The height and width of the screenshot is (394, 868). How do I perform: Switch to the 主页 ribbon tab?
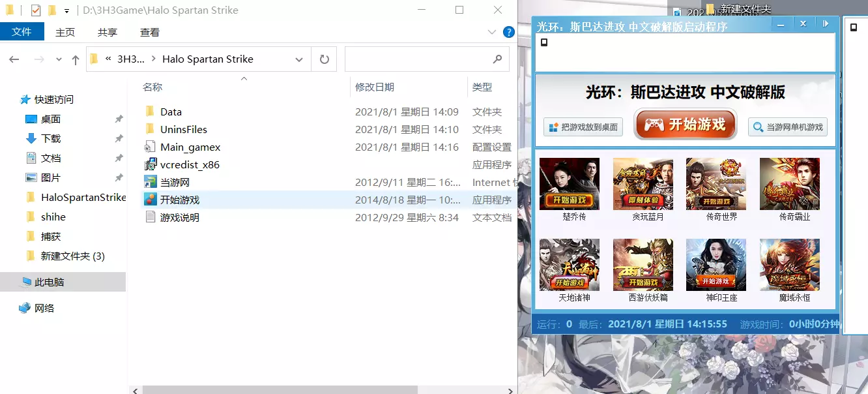click(x=65, y=32)
